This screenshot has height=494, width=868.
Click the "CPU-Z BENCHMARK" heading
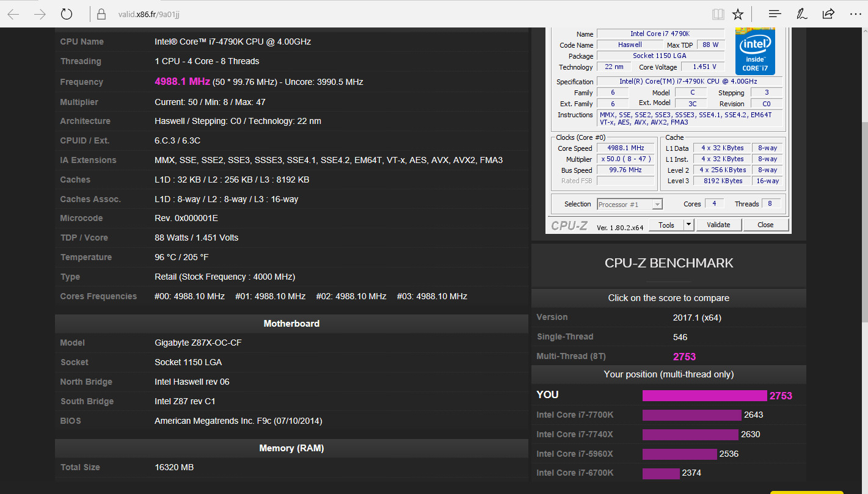pyautogui.click(x=669, y=263)
